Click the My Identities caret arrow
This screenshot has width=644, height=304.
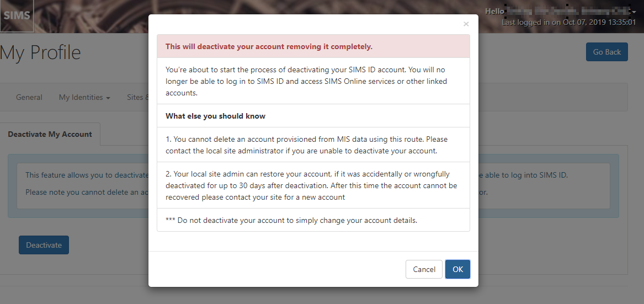tap(108, 98)
